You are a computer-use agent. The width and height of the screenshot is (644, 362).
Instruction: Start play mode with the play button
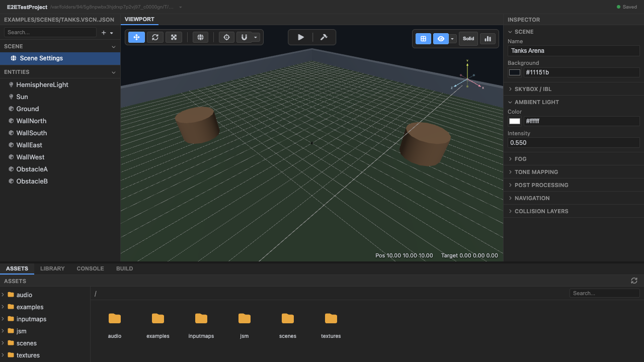click(300, 37)
